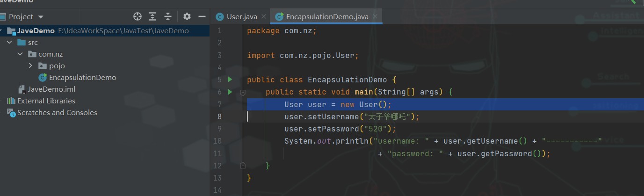Click fold end marker at line 12
This screenshot has height=196, width=644.
click(242, 165)
